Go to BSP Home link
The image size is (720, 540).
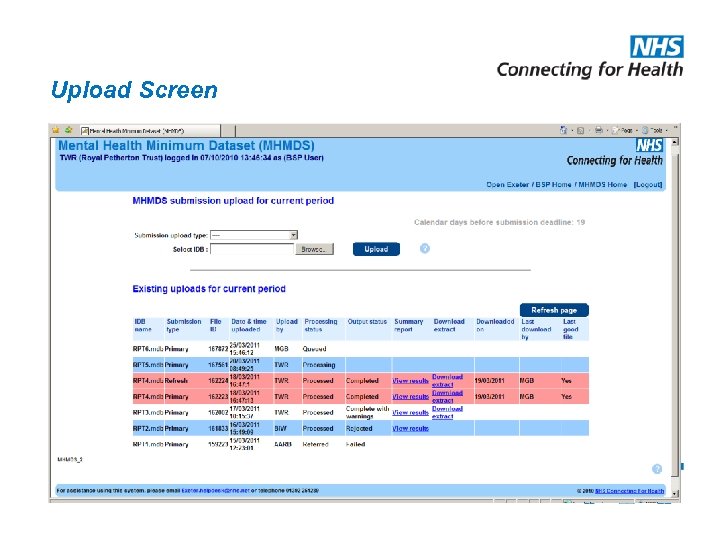coord(553,185)
